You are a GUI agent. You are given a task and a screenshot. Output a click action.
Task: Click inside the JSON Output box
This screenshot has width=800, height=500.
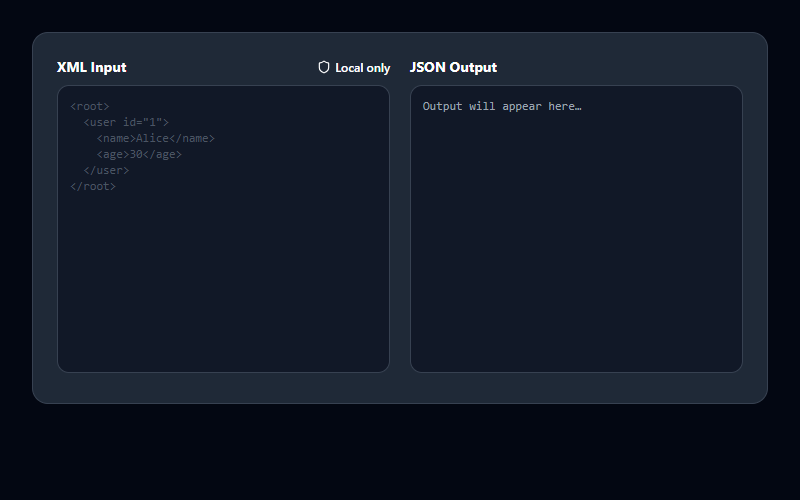coord(576,229)
